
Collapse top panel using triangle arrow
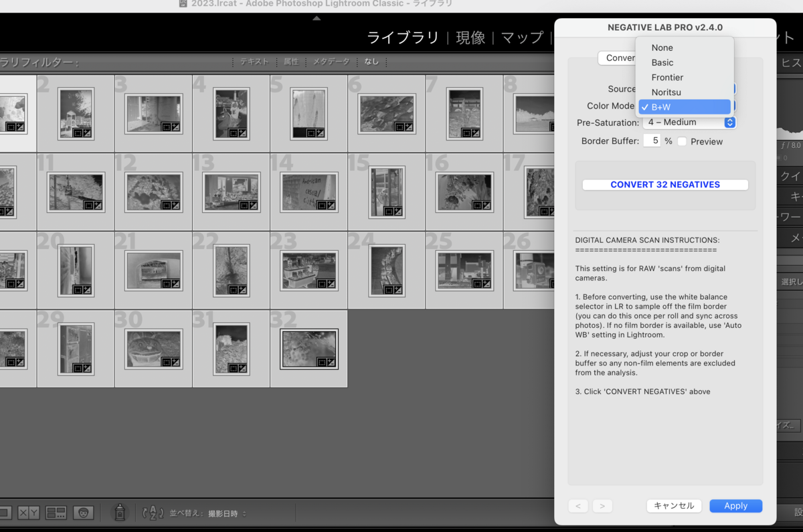[317, 18]
